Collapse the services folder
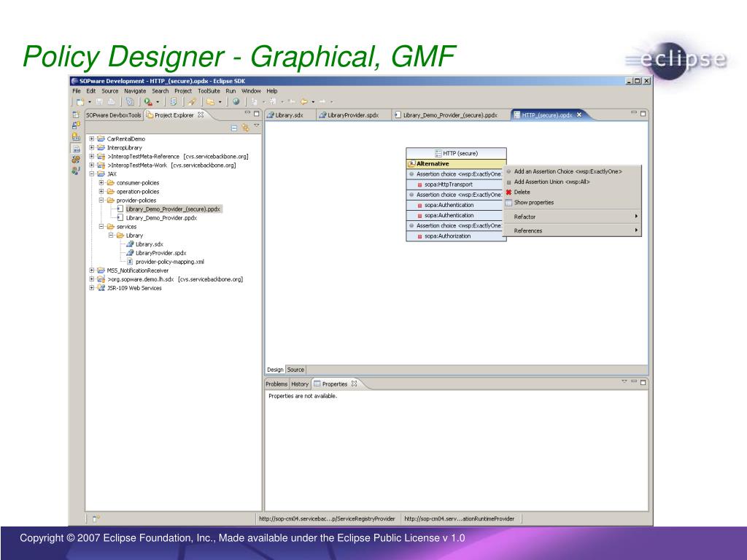Viewport: 747px width, 560px height. coord(101,227)
